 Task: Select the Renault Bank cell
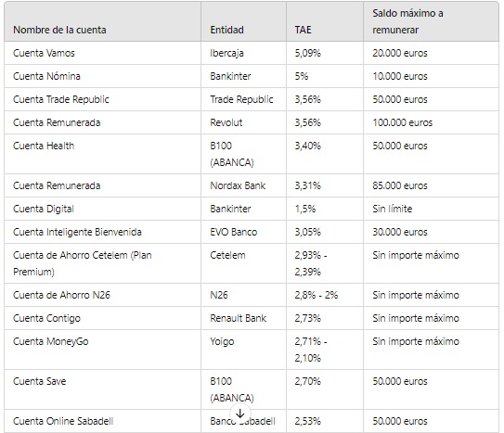[238, 318]
